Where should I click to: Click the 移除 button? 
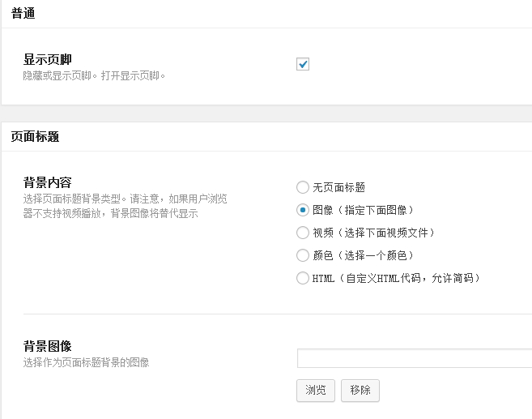[x=360, y=391]
